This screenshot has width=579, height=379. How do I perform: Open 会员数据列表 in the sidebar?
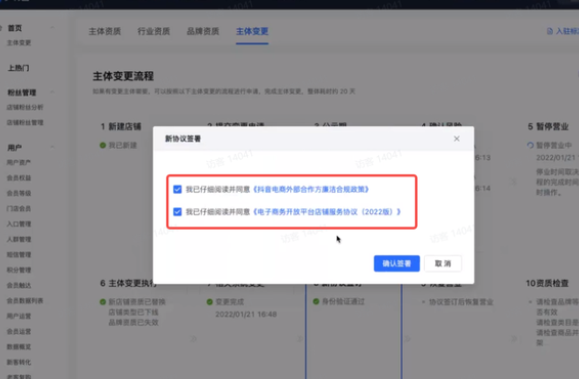pos(25,301)
